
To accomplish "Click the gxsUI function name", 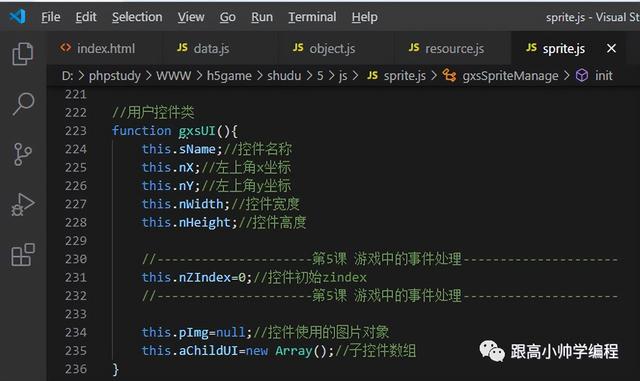I will click(x=197, y=131).
